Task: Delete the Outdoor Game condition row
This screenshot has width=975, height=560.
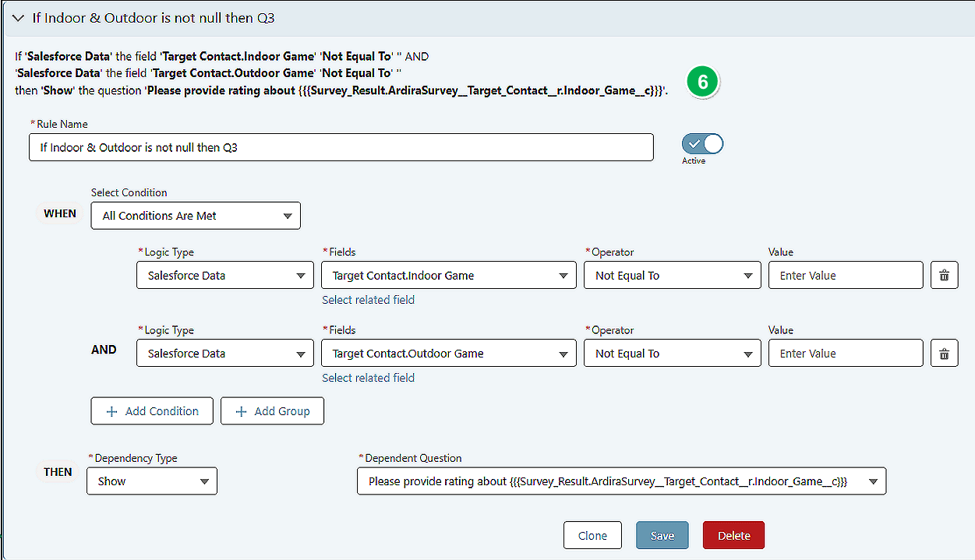Action: (x=944, y=353)
